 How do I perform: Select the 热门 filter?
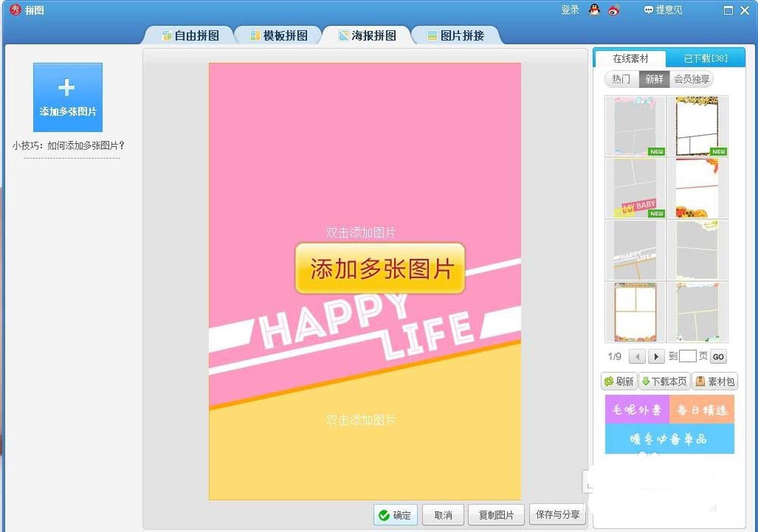(622, 79)
